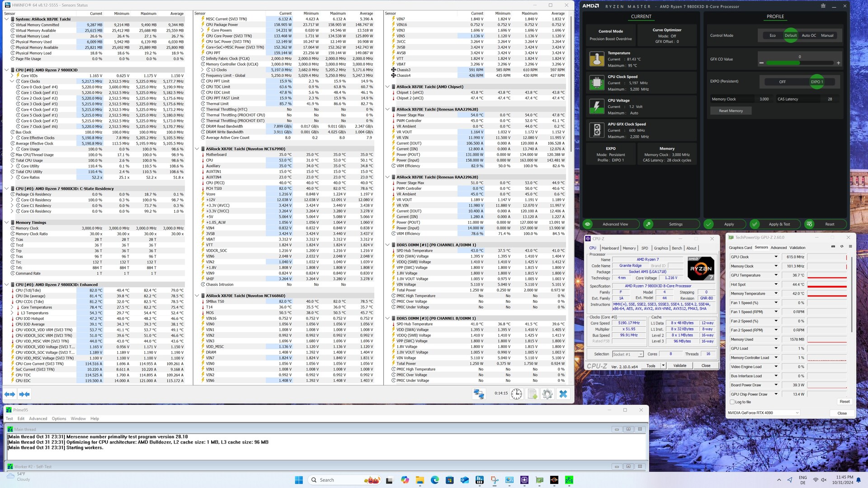The image size is (868, 488).
Task: Switch to the Mainboard tab in CPU-Z
Action: pos(610,248)
